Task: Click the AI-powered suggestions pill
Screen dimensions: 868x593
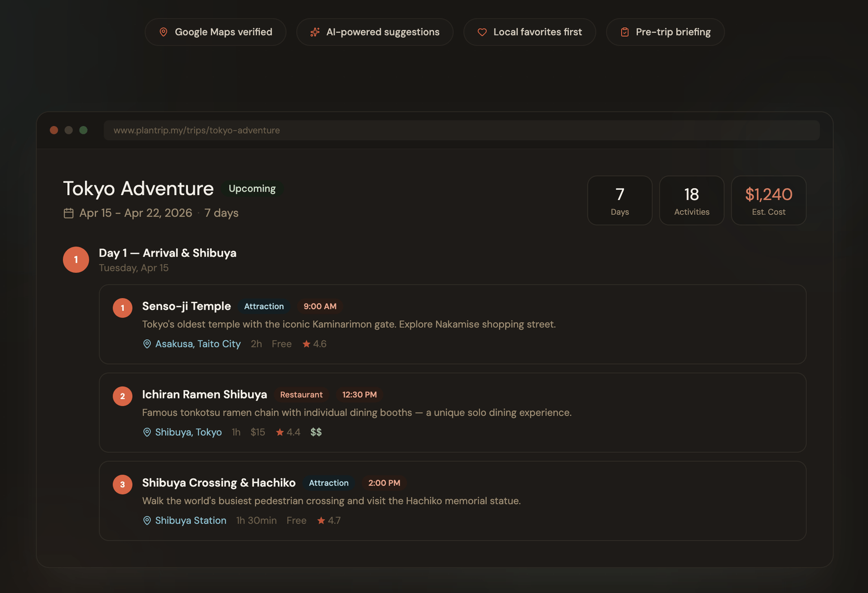Action: point(375,32)
